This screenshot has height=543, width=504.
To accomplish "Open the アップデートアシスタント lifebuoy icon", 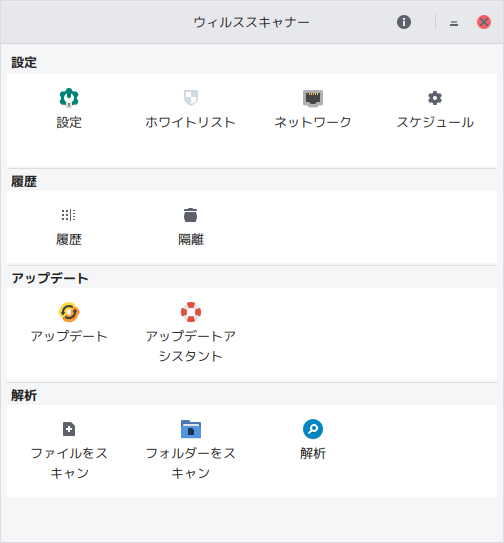I will point(191,312).
